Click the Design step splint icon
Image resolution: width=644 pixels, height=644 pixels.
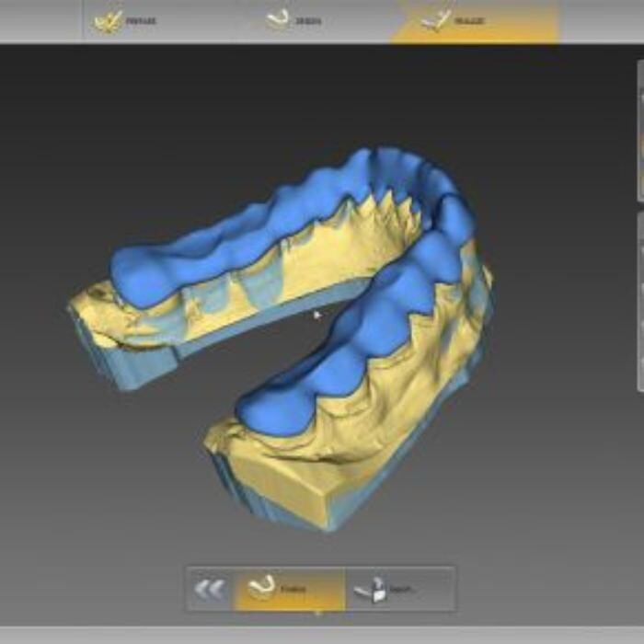[277, 19]
